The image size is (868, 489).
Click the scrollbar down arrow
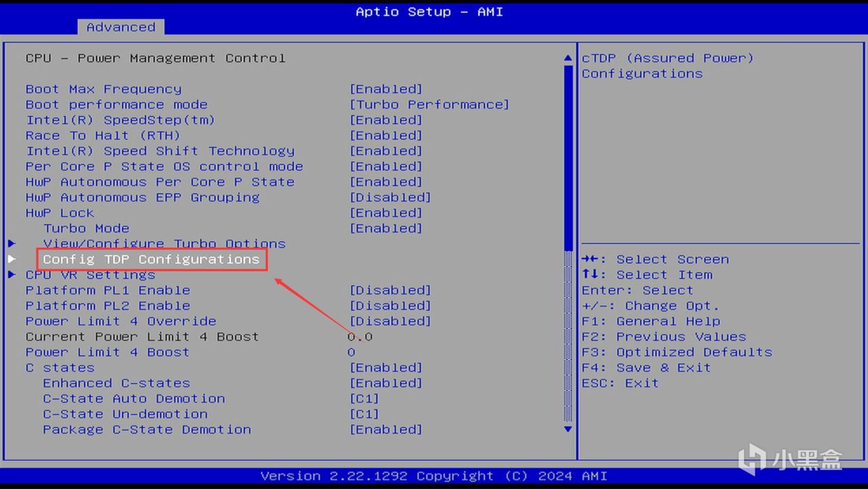pyautogui.click(x=568, y=429)
